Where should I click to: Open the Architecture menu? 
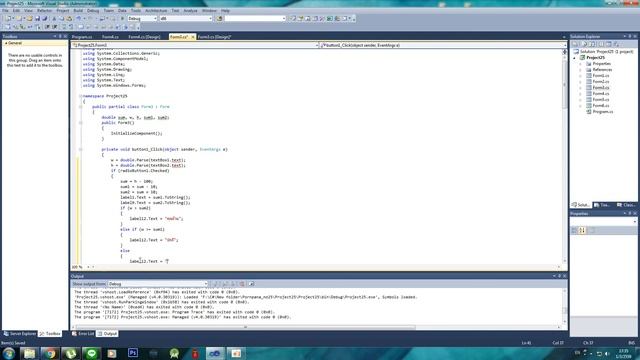coord(156,11)
